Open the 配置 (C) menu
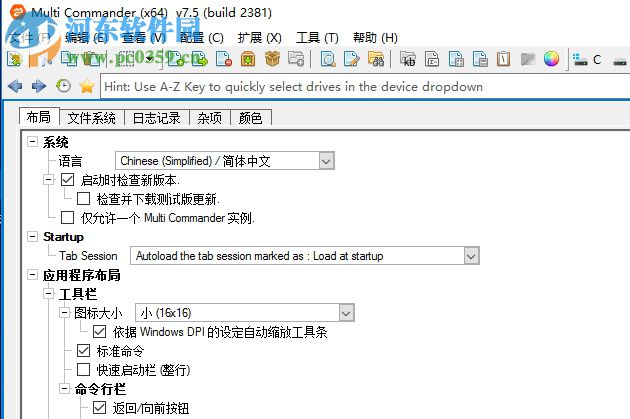The height and width of the screenshot is (419, 630). click(x=201, y=38)
